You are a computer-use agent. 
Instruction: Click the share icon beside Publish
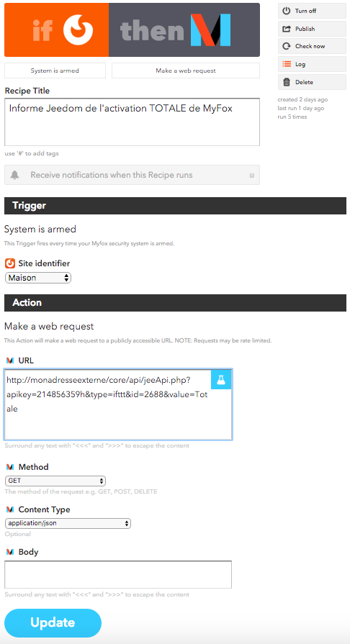(287, 30)
